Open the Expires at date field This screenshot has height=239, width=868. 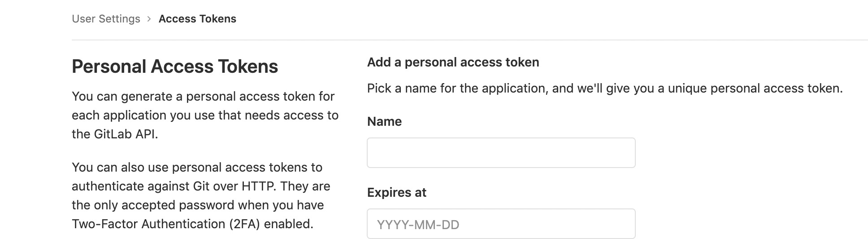tap(501, 224)
